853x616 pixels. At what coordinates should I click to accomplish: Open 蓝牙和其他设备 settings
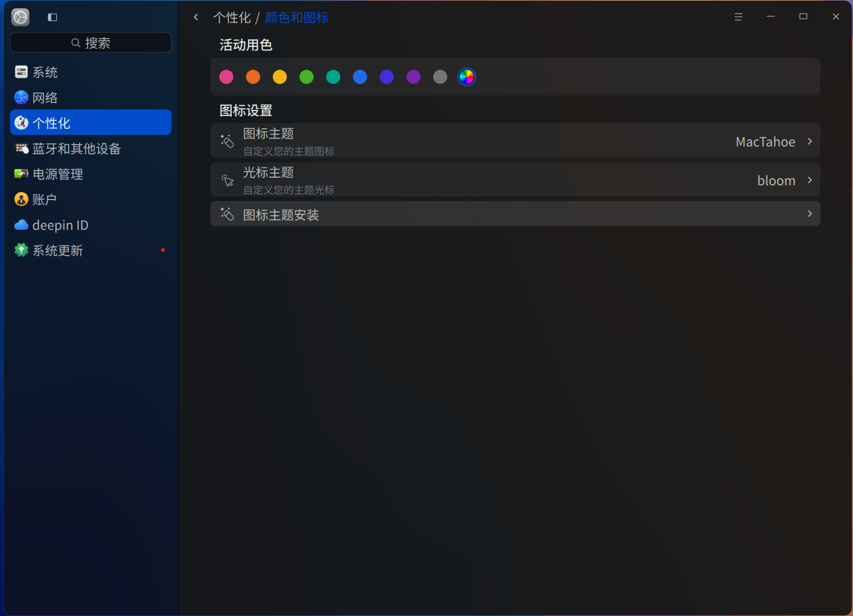(91, 148)
